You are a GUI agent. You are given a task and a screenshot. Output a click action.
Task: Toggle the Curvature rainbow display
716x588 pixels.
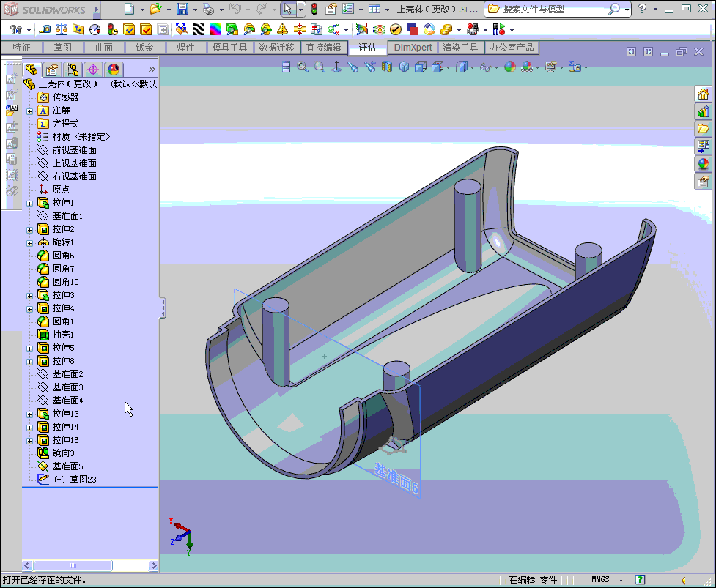[x=215, y=29]
